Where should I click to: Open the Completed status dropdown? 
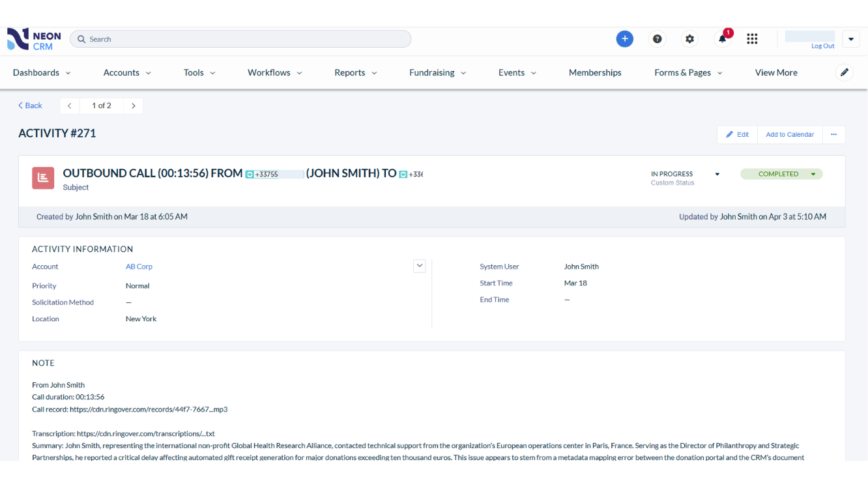[x=813, y=174]
